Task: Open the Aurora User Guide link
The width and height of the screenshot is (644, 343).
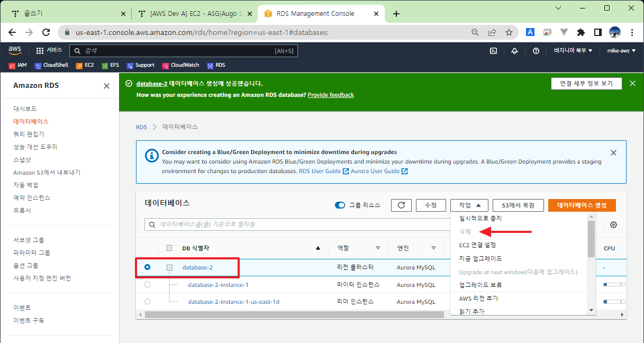Action: point(379,171)
